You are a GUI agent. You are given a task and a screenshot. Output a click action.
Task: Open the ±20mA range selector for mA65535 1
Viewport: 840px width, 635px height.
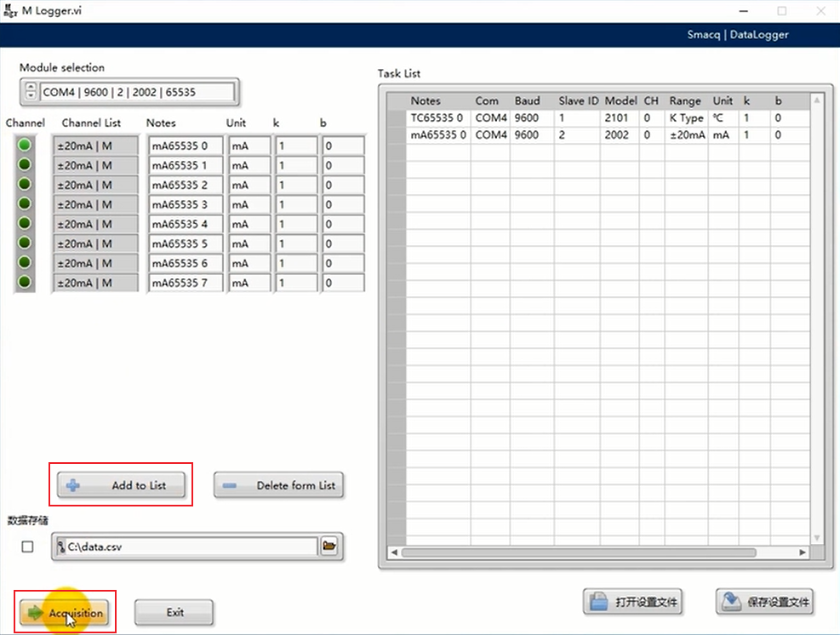(x=94, y=165)
